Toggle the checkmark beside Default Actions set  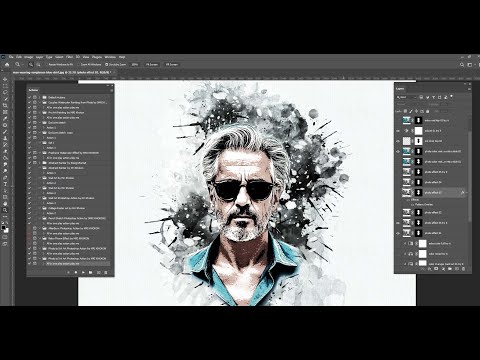click(x=30, y=97)
